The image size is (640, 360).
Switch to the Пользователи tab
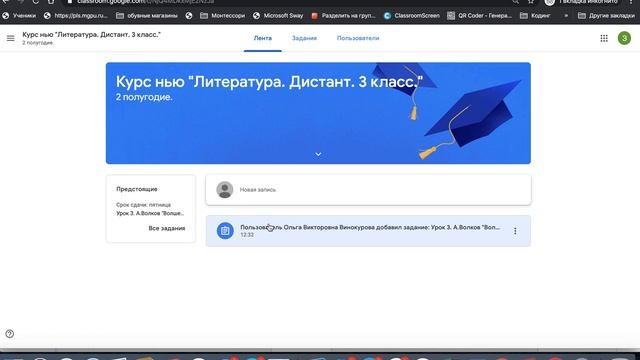pyautogui.click(x=358, y=38)
